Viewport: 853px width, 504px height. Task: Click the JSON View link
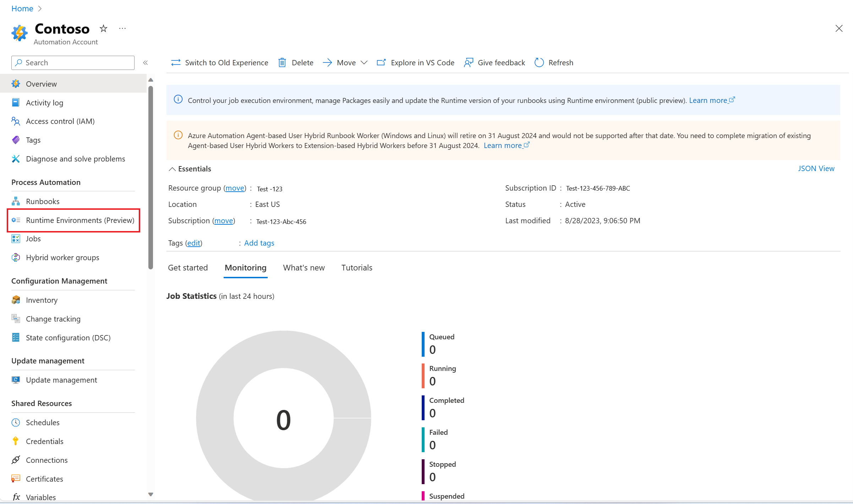(816, 169)
